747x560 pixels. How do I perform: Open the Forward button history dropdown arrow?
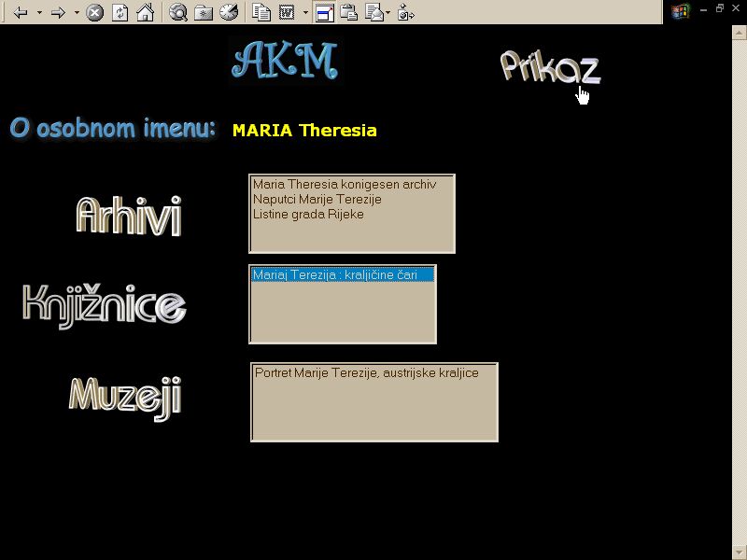[77, 13]
